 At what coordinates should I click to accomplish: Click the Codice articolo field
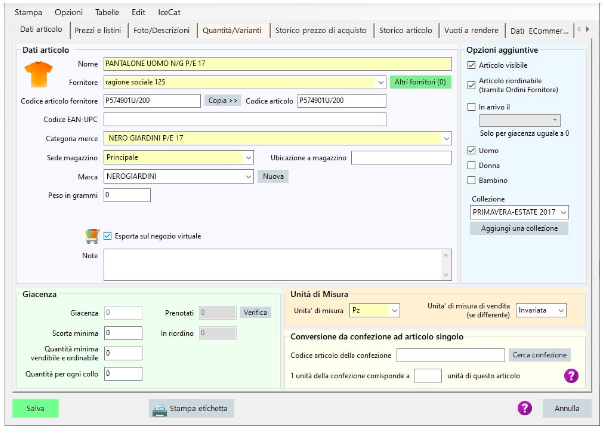342,101
